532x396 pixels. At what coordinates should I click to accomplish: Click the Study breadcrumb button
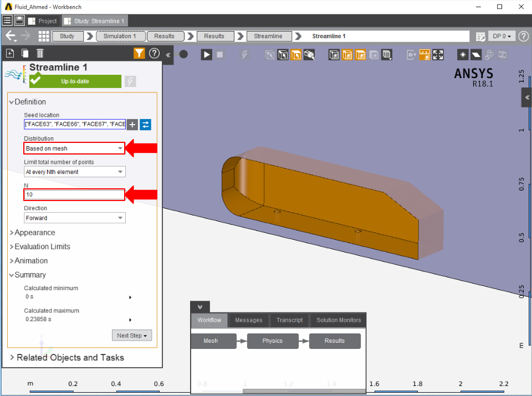coord(67,37)
